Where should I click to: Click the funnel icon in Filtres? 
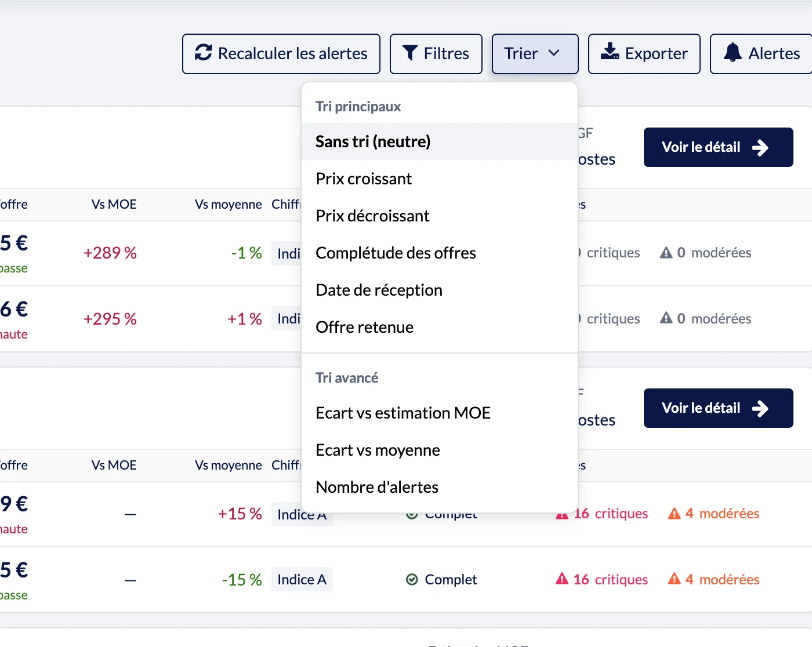410,53
